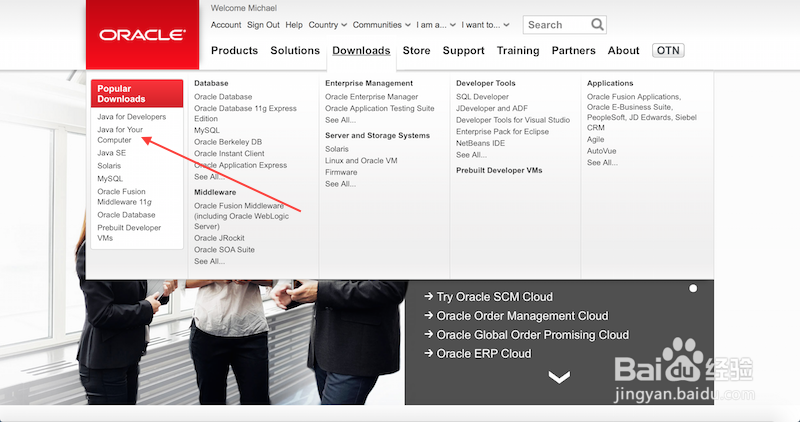Open the Store menu
The width and height of the screenshot is (800, 422).
(x=416, y=51)
